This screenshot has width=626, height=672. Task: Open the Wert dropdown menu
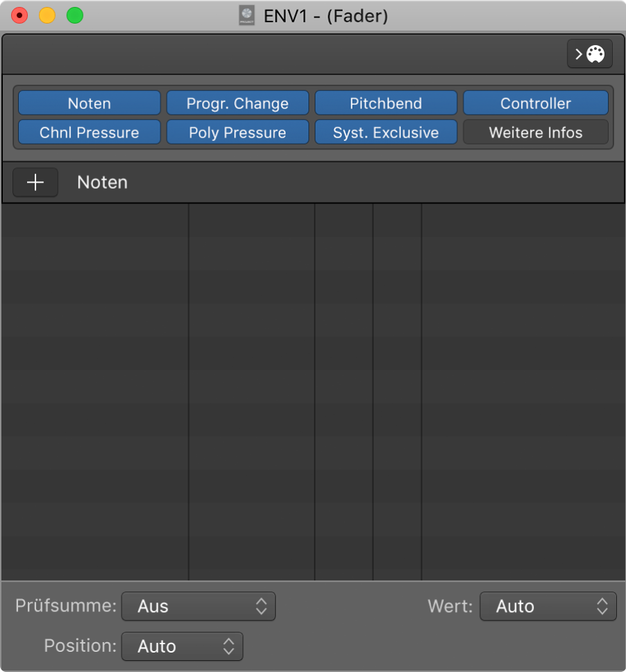548,606
